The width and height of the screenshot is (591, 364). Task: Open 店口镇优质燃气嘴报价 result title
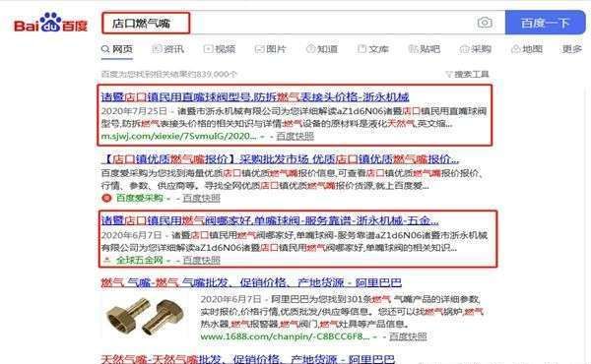point(280,158)
